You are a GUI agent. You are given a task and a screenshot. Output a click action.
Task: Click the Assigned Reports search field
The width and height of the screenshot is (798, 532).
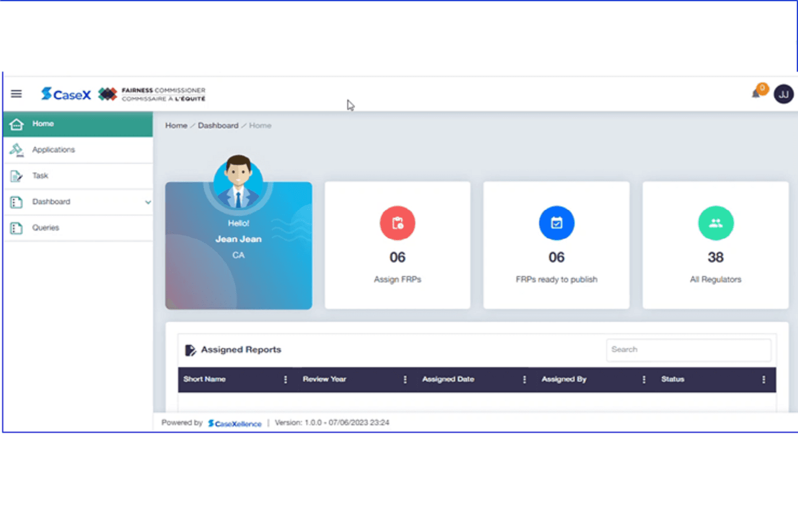pyautogui.click(x=688, y=350)
